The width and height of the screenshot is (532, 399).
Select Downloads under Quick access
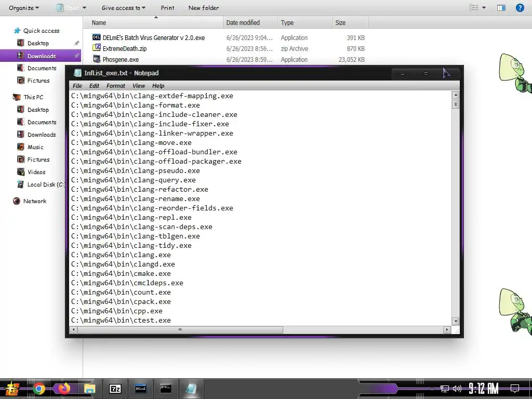click(41, 56)
